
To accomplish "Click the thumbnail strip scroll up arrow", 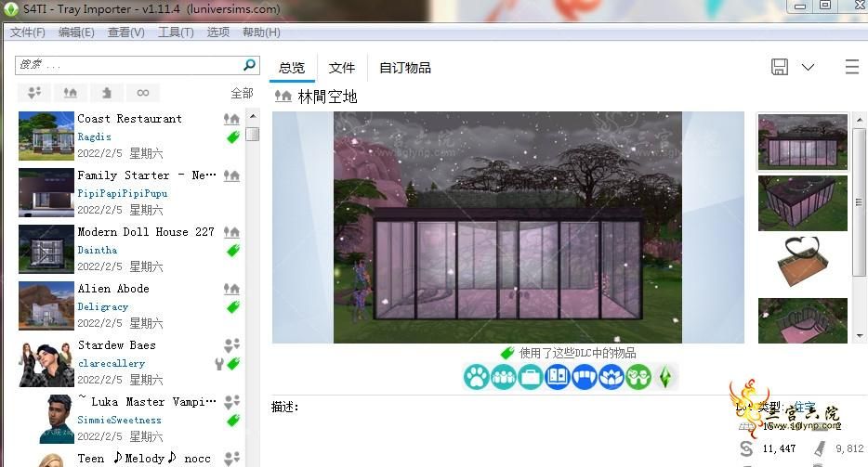I will (x=859, y=120).
